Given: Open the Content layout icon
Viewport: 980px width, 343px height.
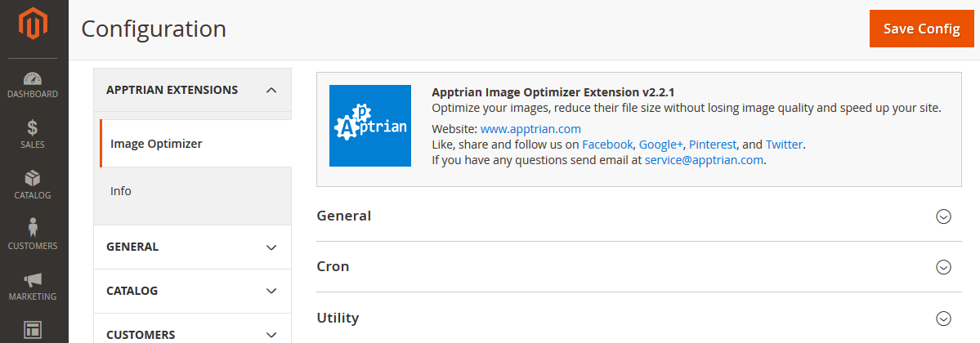Looking at the screenshot, I should point(33,330).
